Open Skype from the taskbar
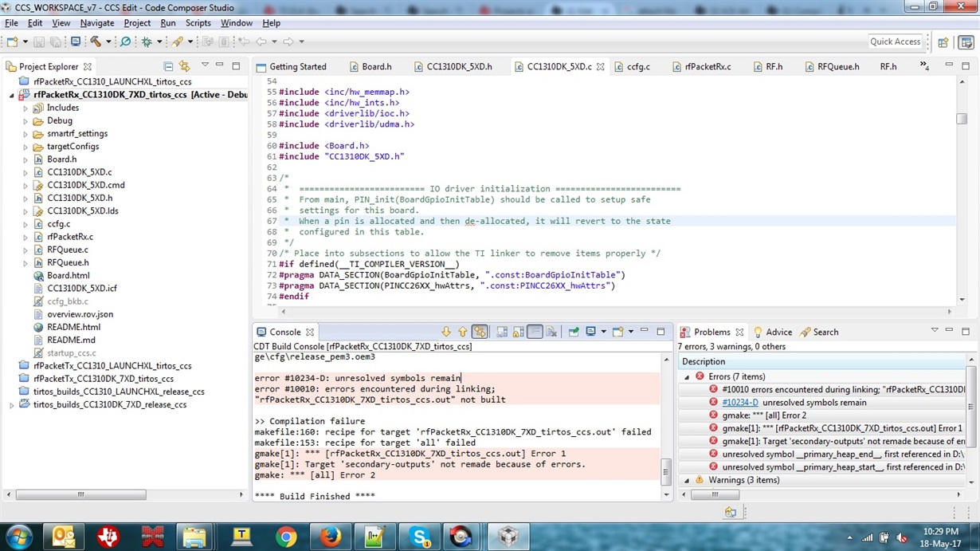The width and height of the screenshot is (980, 551). coord(419,537)
